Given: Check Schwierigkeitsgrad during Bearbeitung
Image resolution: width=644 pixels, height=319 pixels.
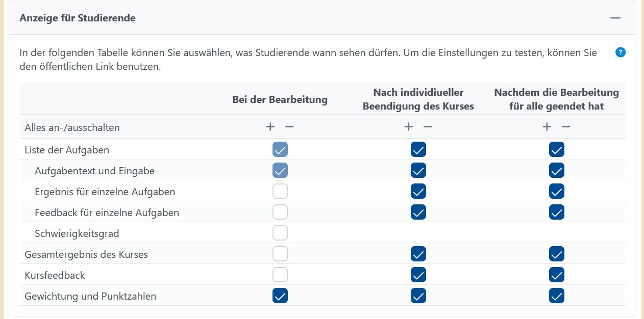Looking at the screenshot, I should click(280, 233).
